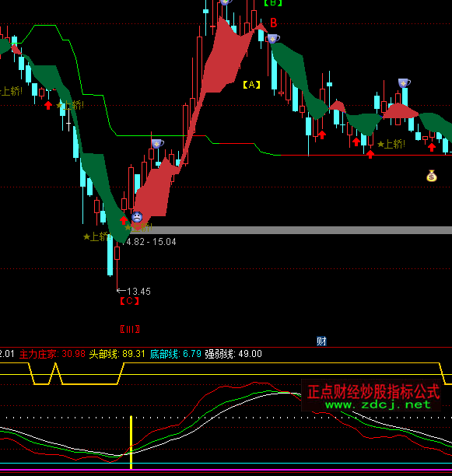Click the large red B label
Screen dimensions: 452x476
click(x=274, y=23)
